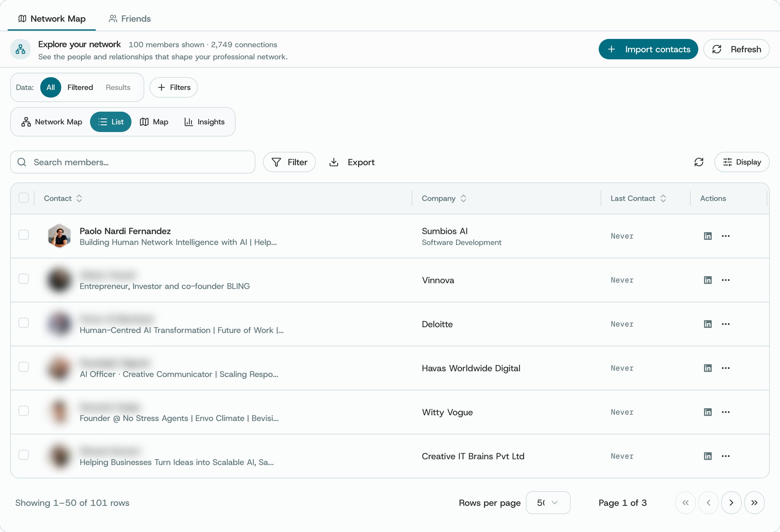Open LinkedIn icon in Creative IT Brains row

point(708,456)
